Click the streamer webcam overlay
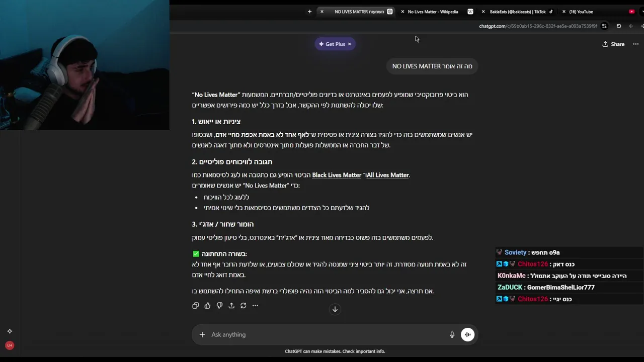 85,65
